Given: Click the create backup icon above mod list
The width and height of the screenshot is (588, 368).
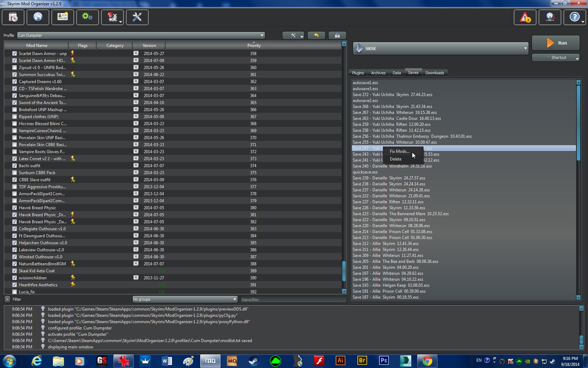Looking at the screenshot, I should coord(337,35).
